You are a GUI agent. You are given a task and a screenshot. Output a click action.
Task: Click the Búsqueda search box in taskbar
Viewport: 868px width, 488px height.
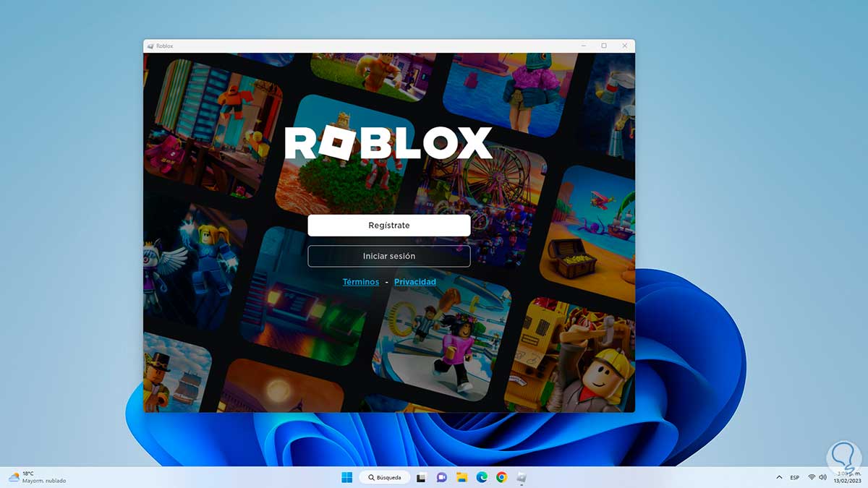[x=385, y=477]
